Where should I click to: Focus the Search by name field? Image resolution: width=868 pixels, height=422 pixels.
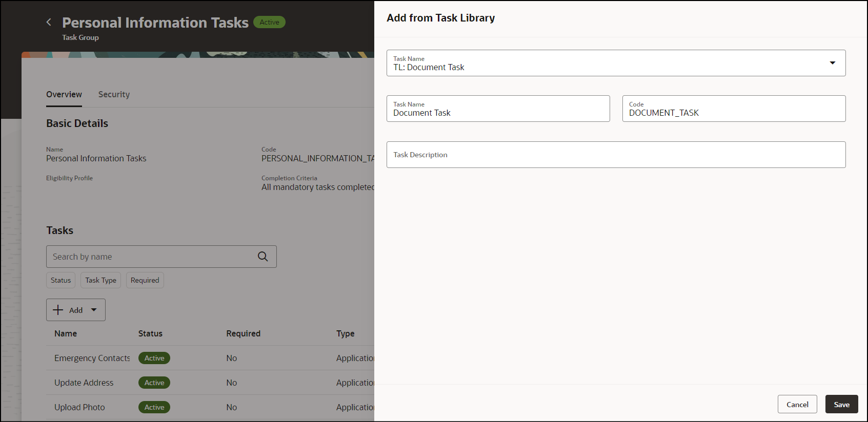click(x=162, y=257)
